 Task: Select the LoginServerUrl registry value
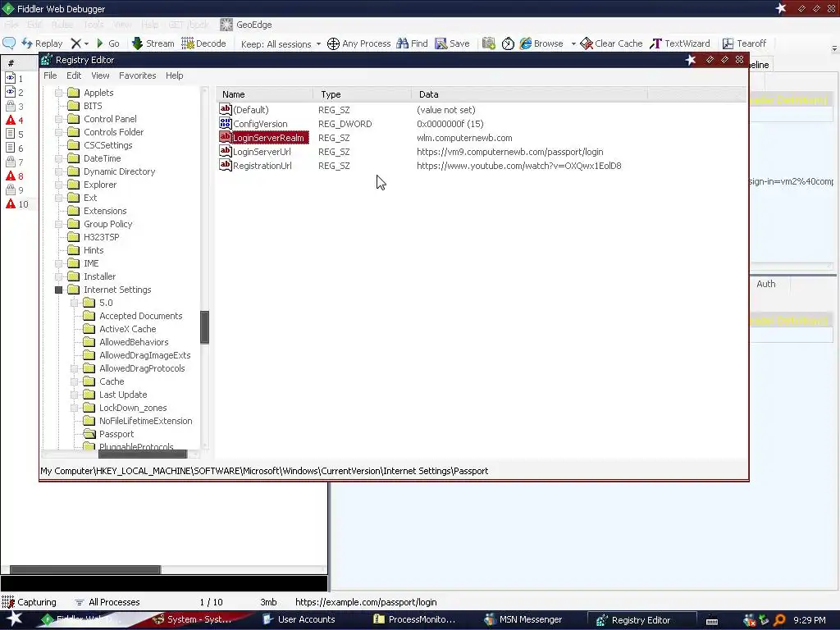tap(262, 152)
